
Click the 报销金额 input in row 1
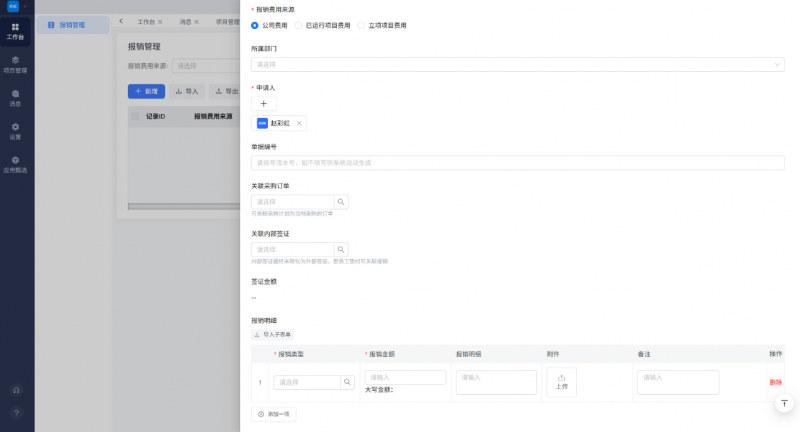pyautogui.click(x=405, y=377)
